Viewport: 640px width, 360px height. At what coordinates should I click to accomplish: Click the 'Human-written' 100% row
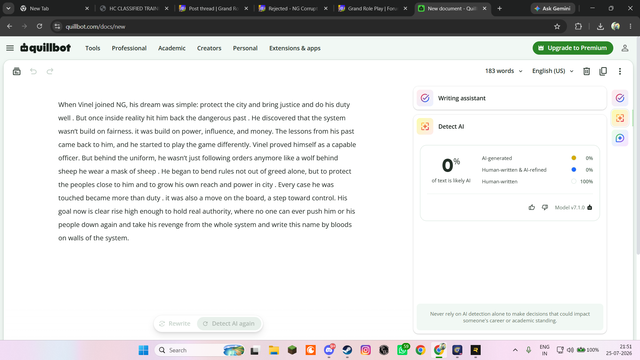(x=537, y=181)
